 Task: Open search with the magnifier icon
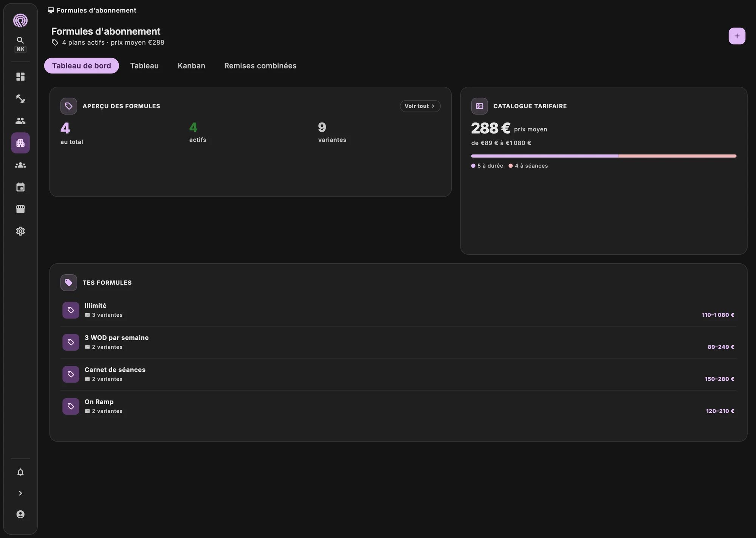coord(20,40)
